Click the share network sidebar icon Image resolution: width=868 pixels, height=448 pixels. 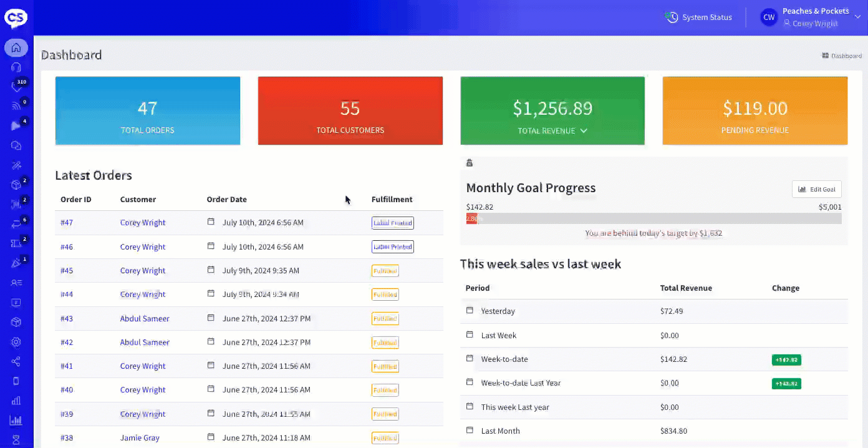[x=16, y=362]
